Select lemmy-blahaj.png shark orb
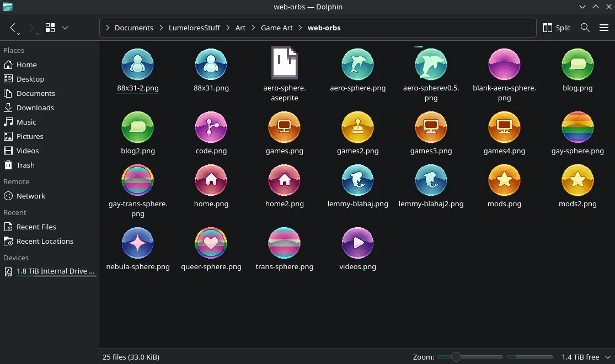 tap(358, 180)
